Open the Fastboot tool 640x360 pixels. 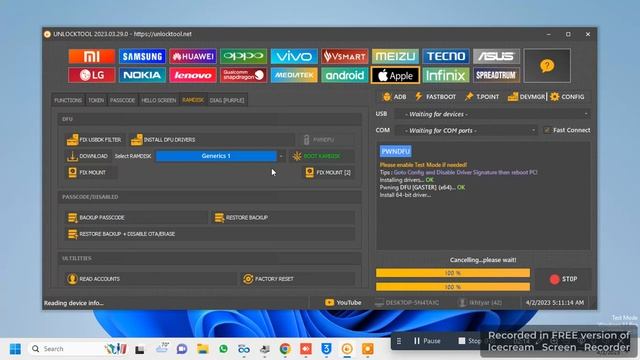[x=435, y=97]
